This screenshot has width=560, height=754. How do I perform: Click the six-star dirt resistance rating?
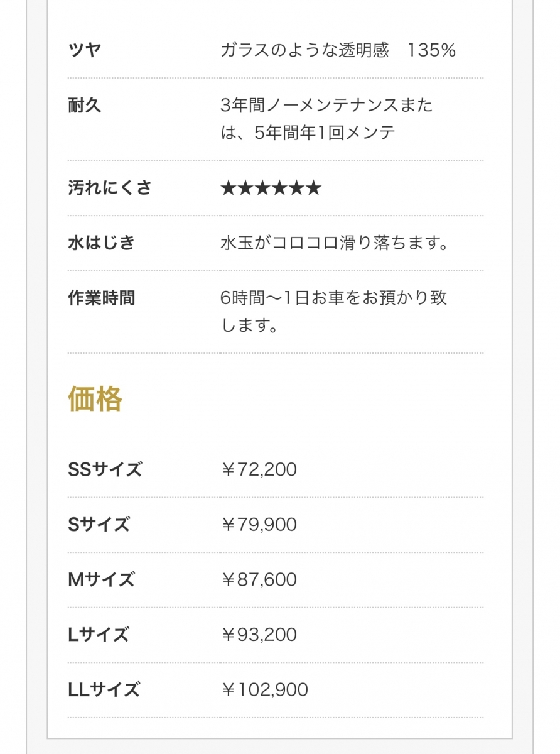point(271,188)
